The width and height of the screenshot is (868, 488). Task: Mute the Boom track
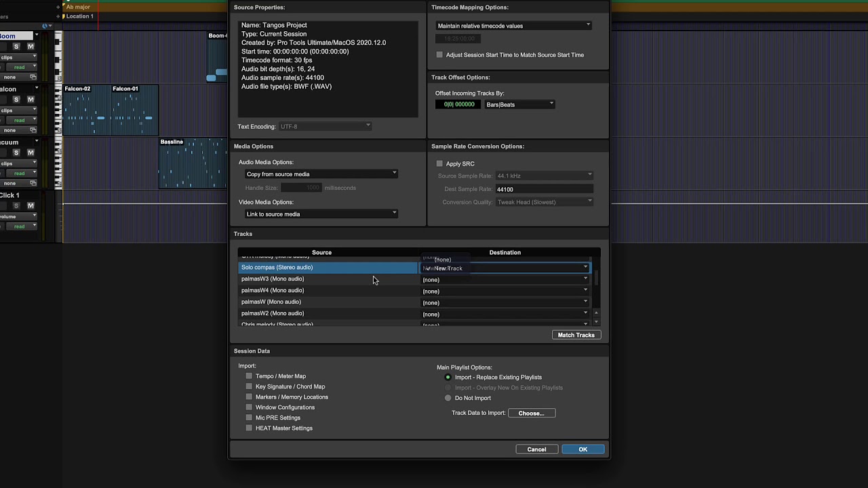[x=31, y=47]
